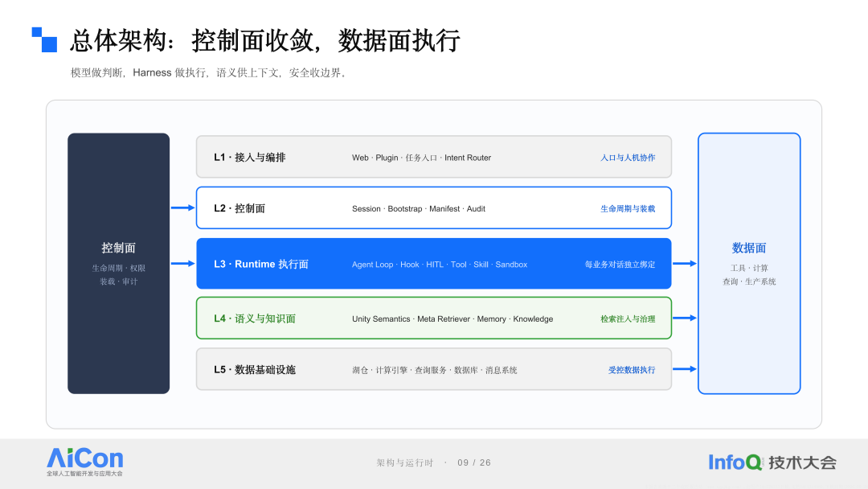Click 生命周期 · 权限 text in the 控制面 block

(118, 268)
